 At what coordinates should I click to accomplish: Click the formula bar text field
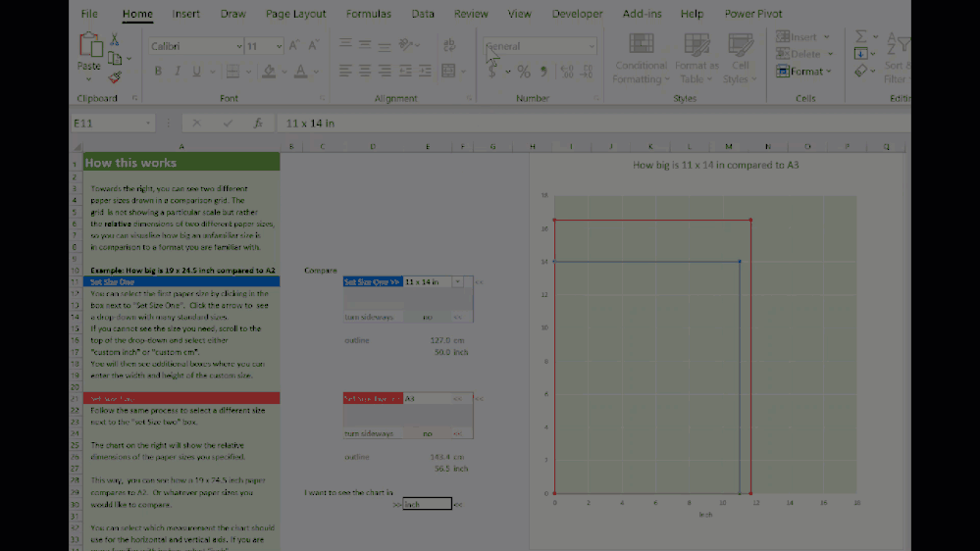pos(593,124)
